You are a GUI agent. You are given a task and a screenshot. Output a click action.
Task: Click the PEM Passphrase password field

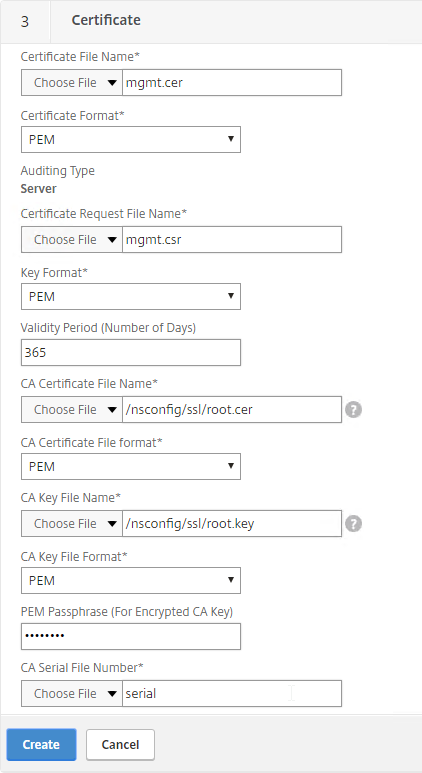click(131, 636)
